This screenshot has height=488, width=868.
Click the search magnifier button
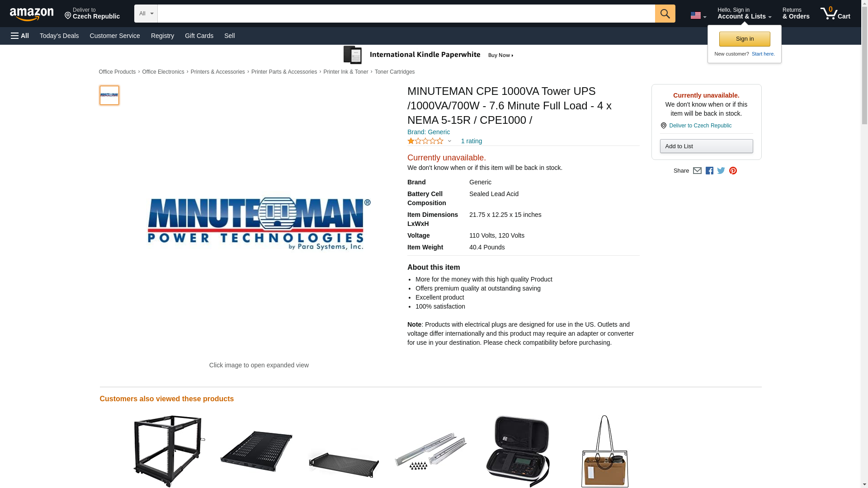click(x=665, y=14)
